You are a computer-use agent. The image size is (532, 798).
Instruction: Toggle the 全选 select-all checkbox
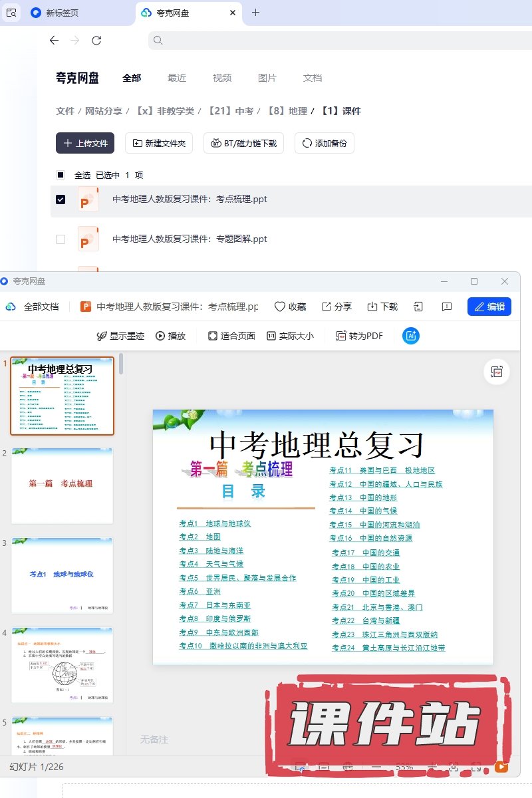[61, 175]
